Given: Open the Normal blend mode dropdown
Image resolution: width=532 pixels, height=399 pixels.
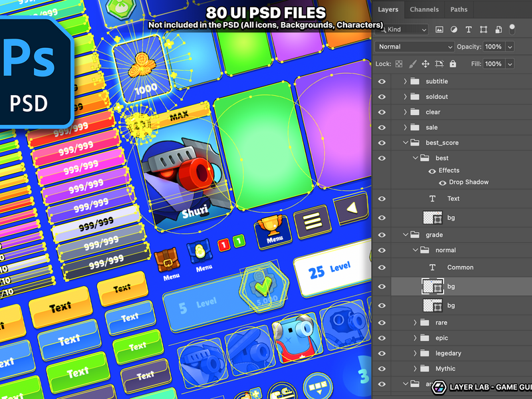Looking at the screenshot, I should pos(414,47).
